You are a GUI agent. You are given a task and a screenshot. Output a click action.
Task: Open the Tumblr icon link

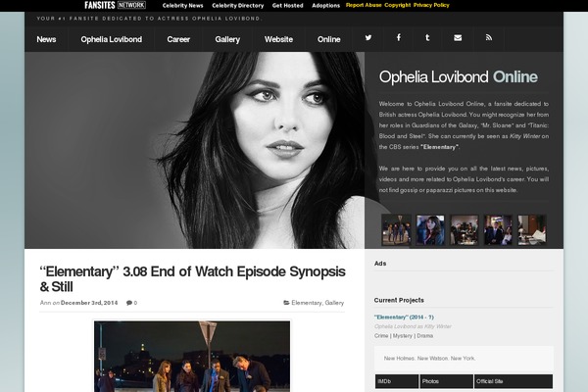click(427, 37)
